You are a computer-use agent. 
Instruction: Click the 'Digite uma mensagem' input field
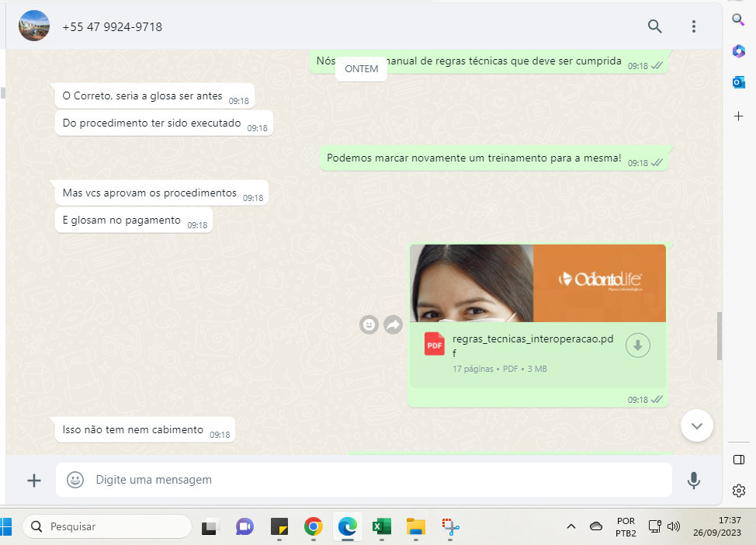(x=373, y=480)
